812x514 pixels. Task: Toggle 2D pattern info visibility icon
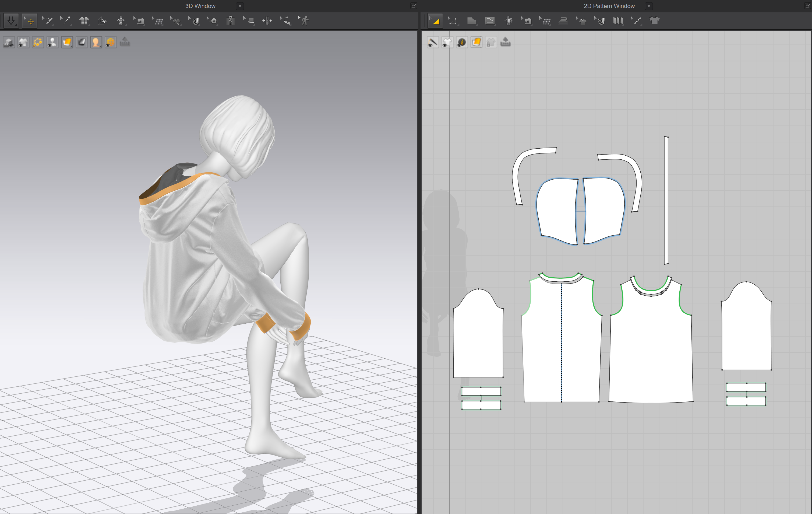[x=462, y=42]
